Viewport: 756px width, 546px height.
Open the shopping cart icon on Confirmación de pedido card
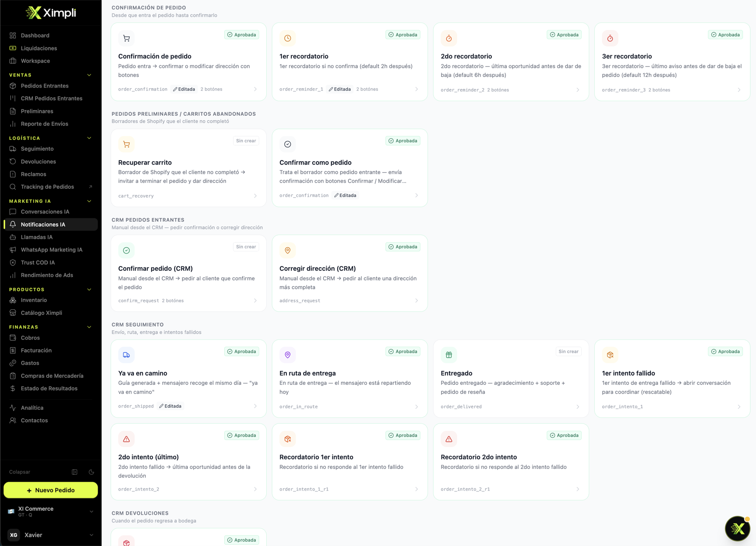126,38
